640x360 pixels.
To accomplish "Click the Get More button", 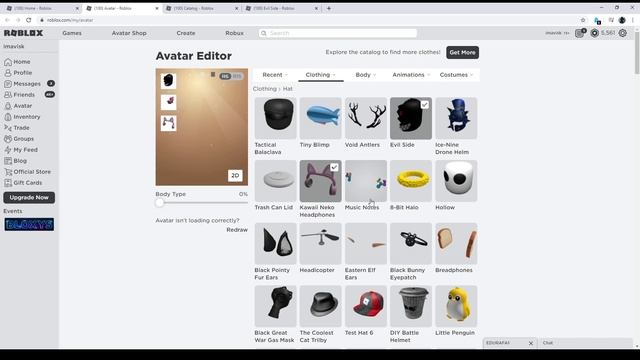I will pyautogui.click(x=462, y=52).
